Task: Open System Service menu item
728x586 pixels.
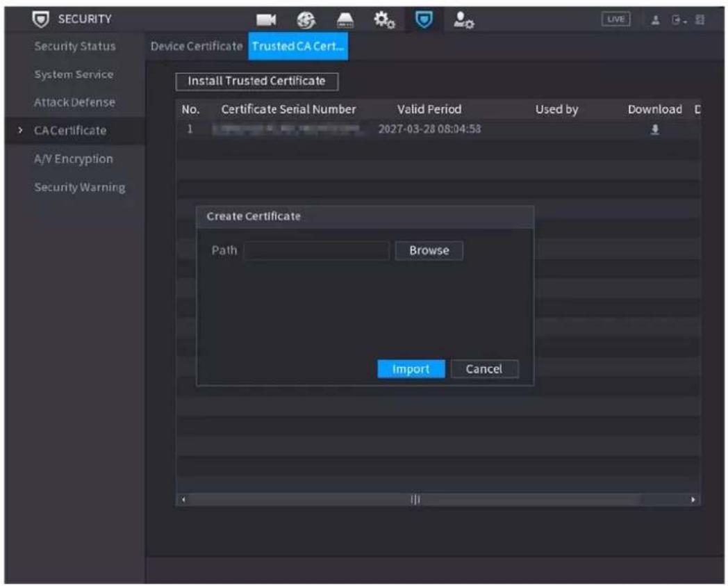Action: click(74, 74)
